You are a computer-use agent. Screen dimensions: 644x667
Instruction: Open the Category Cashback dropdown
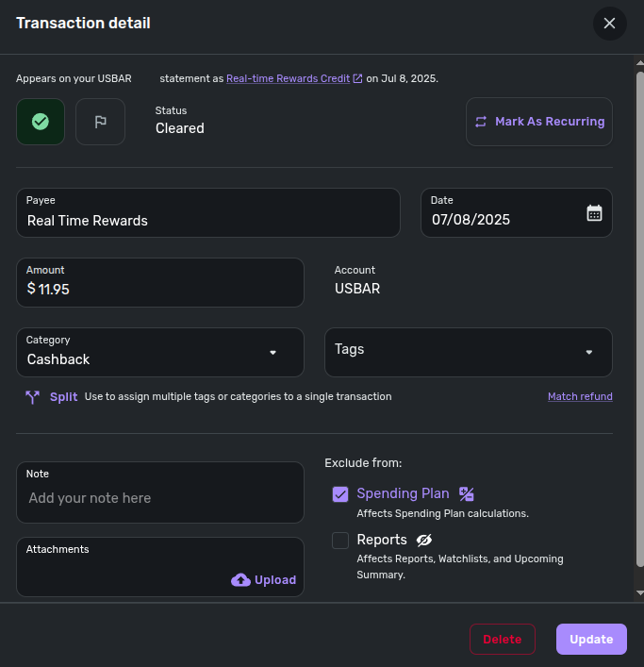click(160, 352)
